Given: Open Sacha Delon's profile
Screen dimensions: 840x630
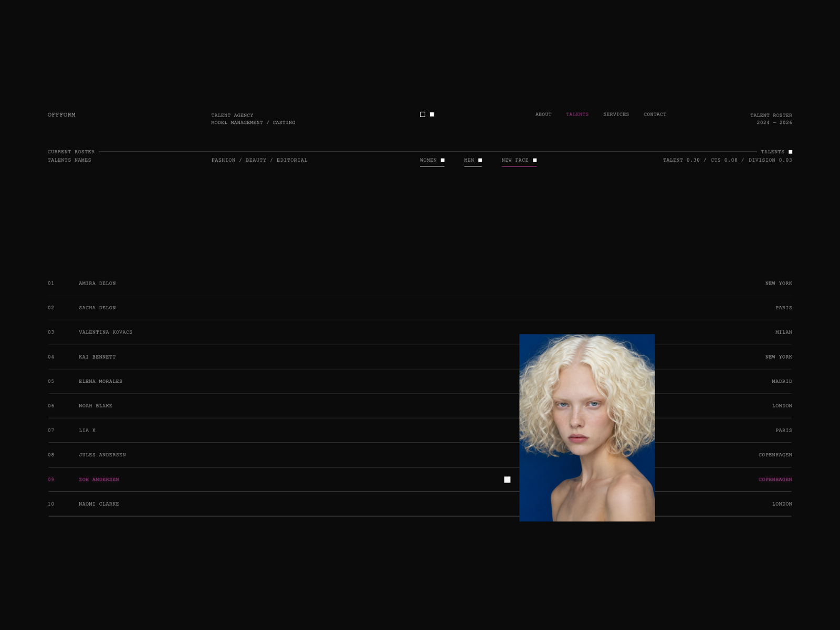Looking at the screenshot, I should (x=97, y=308).
